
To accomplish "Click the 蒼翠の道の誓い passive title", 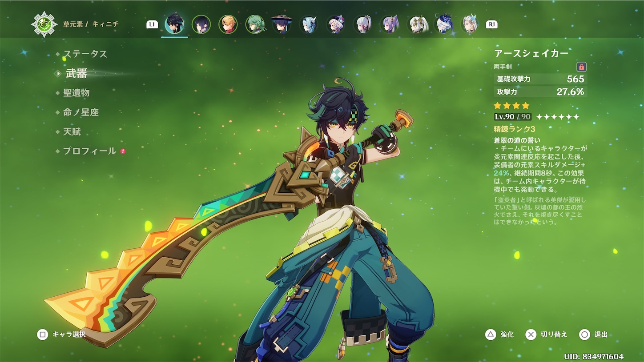I will click(x=517, y=140).
